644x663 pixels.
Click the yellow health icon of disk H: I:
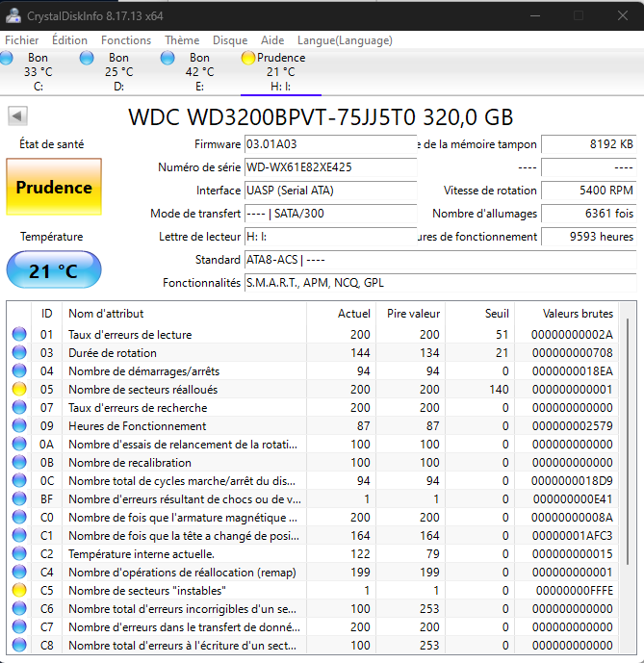pos(248,58)
